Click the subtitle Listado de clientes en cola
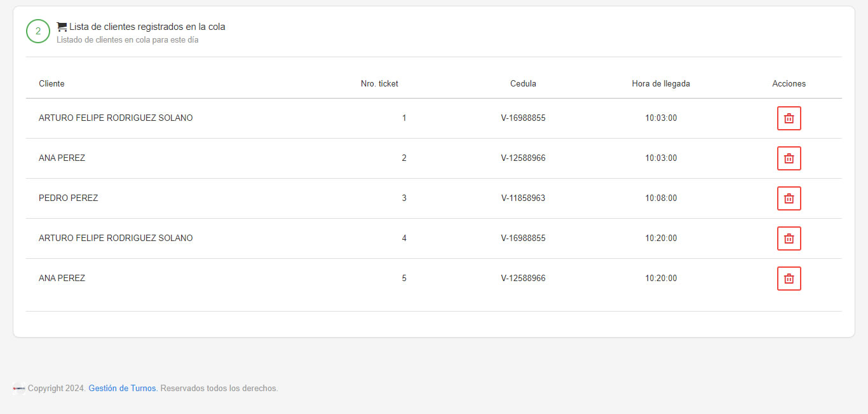 click(128, 40)
